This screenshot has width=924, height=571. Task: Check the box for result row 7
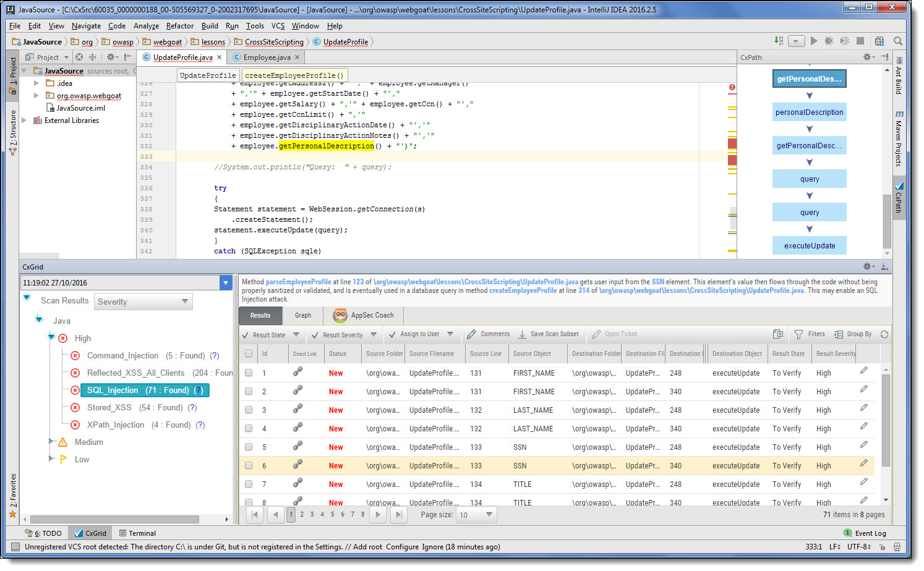(249, 484)
